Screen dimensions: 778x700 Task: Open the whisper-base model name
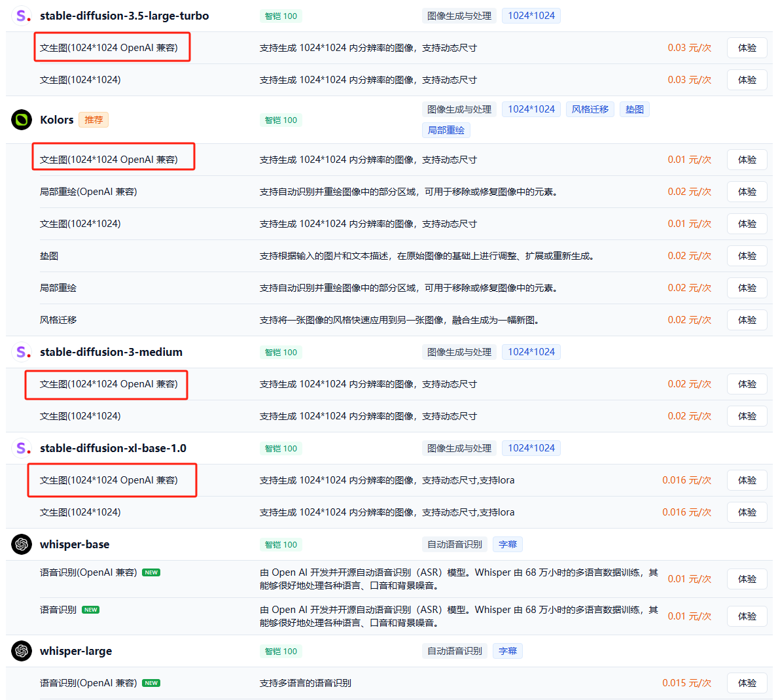pos(75,544)
